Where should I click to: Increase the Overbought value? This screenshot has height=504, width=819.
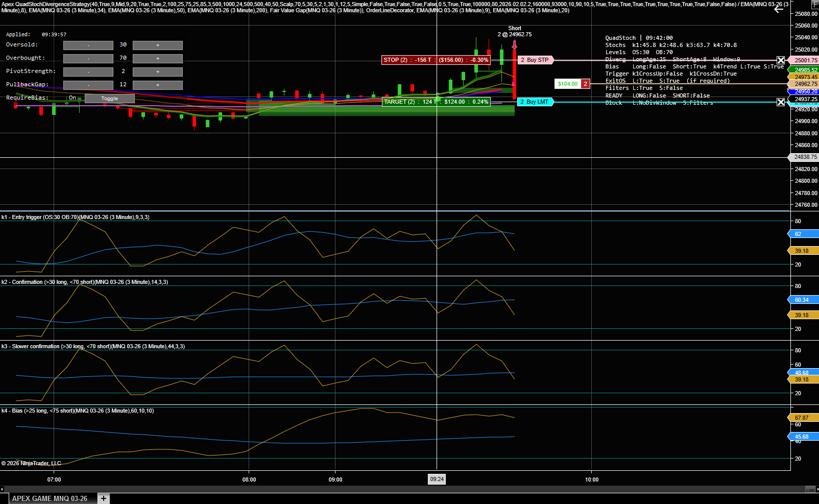158,59
